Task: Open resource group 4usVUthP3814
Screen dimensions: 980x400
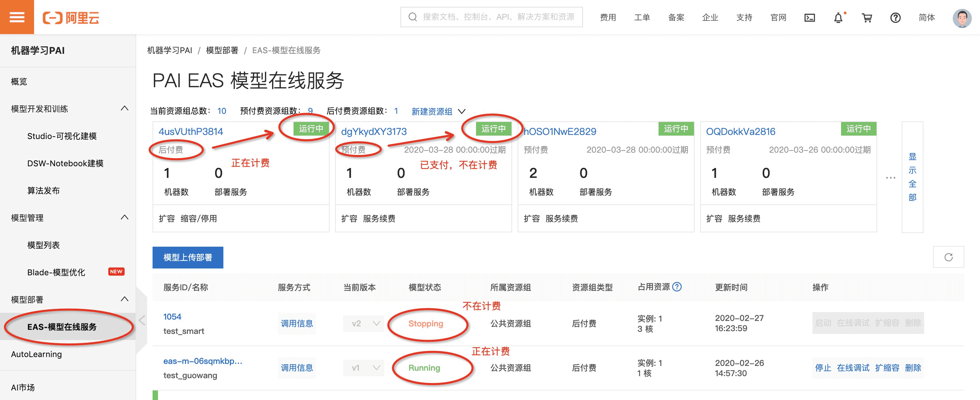Action: coord(191,131)
